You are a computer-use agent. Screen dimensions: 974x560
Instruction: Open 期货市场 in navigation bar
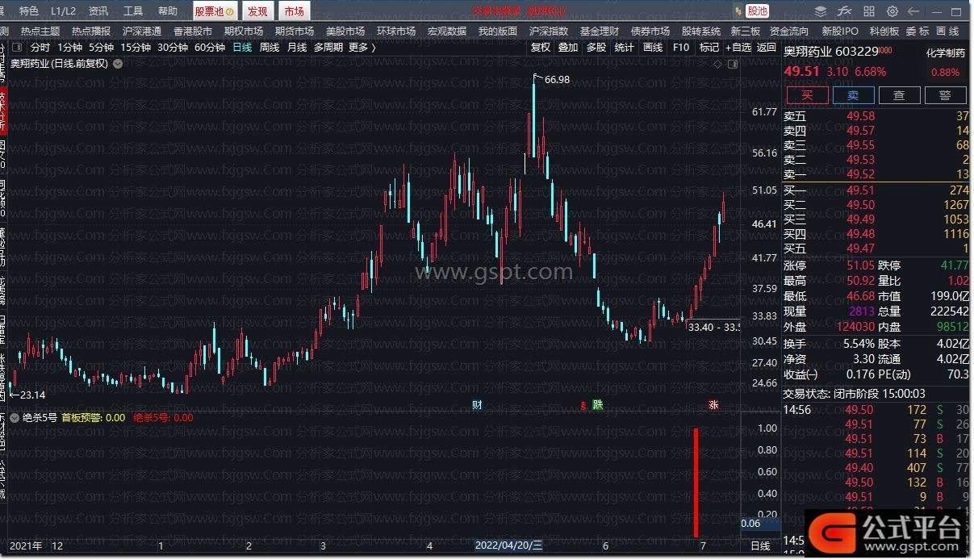[x=295, y=31]
